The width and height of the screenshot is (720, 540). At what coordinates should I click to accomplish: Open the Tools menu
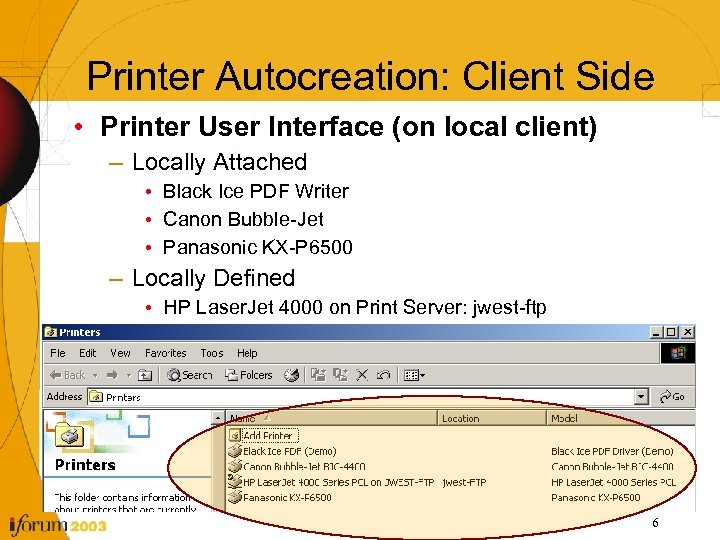click(212, 353)
